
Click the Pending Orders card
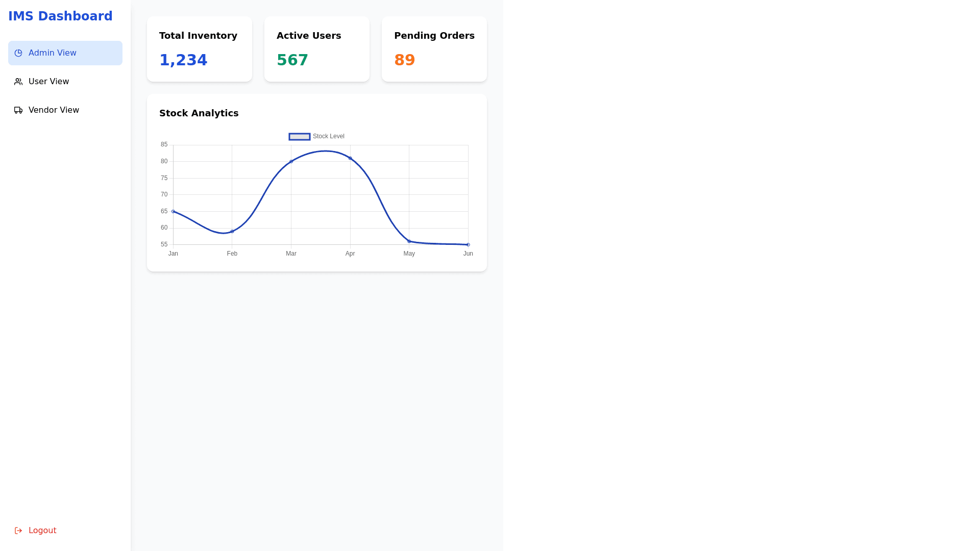click(x=434, y=49)
